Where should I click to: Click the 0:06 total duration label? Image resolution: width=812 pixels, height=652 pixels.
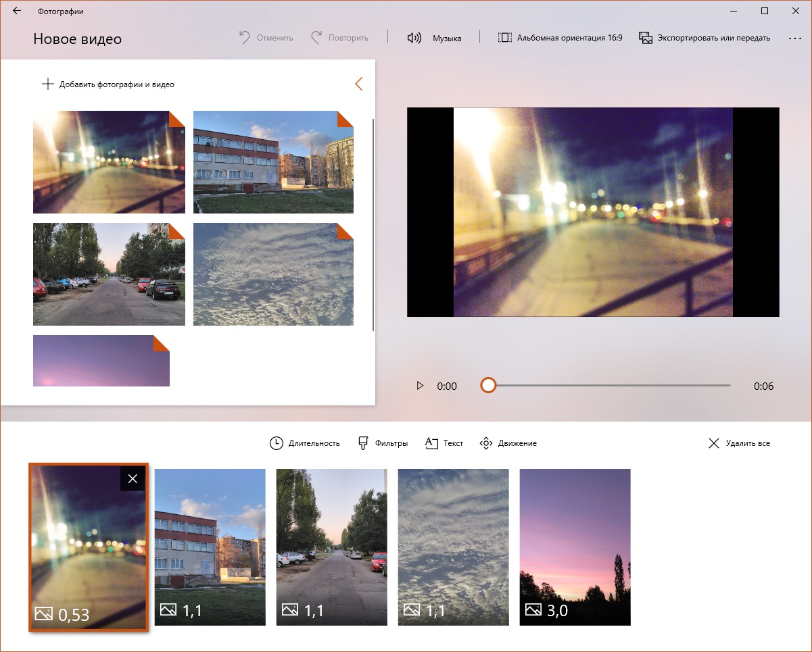pos(764,386)
